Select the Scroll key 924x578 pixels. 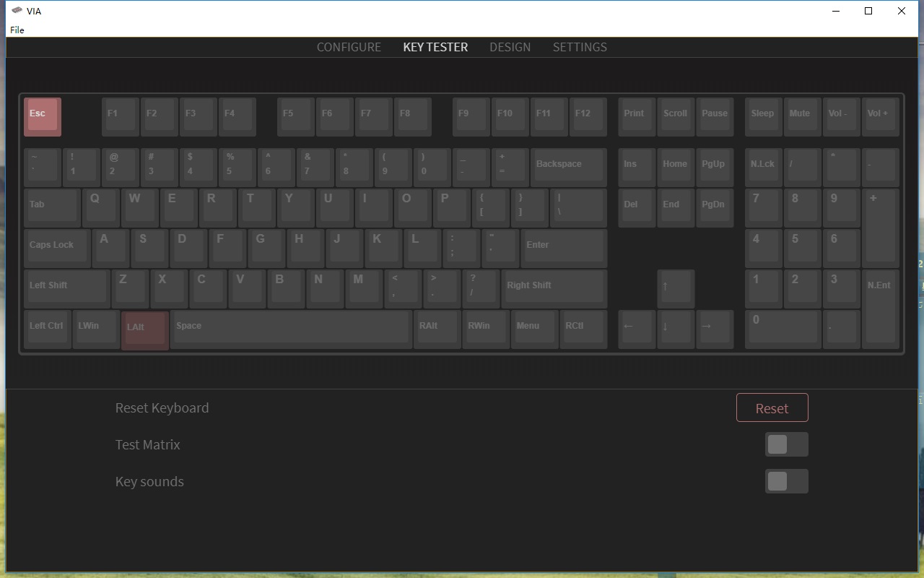tap(676, 117)
